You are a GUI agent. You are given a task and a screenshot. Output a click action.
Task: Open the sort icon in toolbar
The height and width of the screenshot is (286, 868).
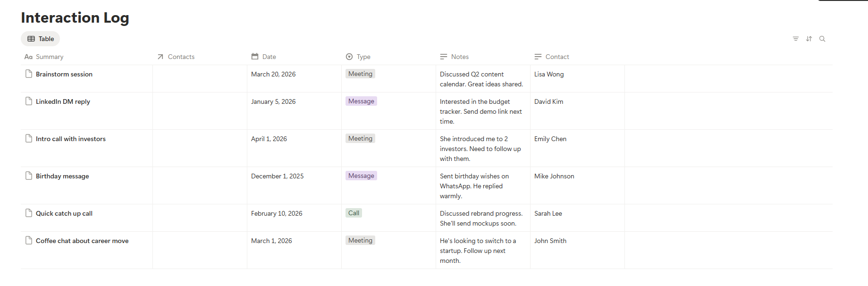(809, 39)
